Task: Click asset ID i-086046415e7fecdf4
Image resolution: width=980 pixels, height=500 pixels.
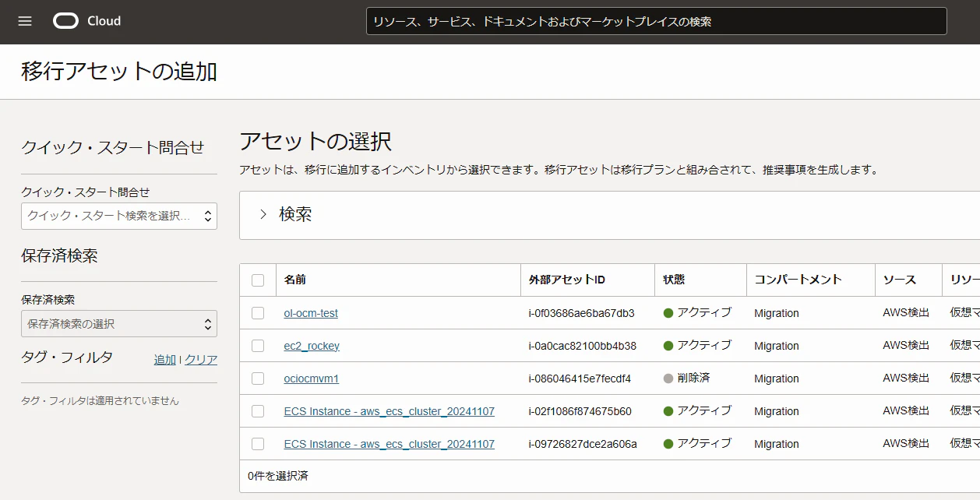Action: 580,379
